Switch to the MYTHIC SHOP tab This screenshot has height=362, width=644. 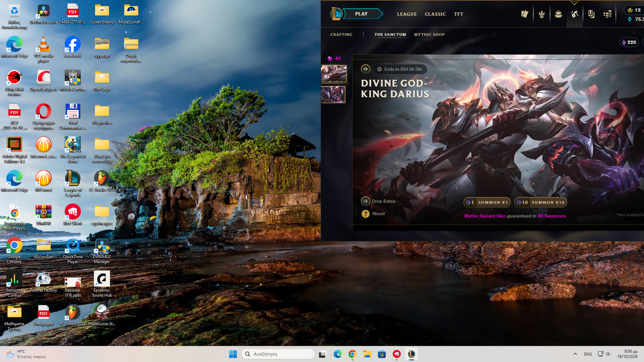point(429,35)
